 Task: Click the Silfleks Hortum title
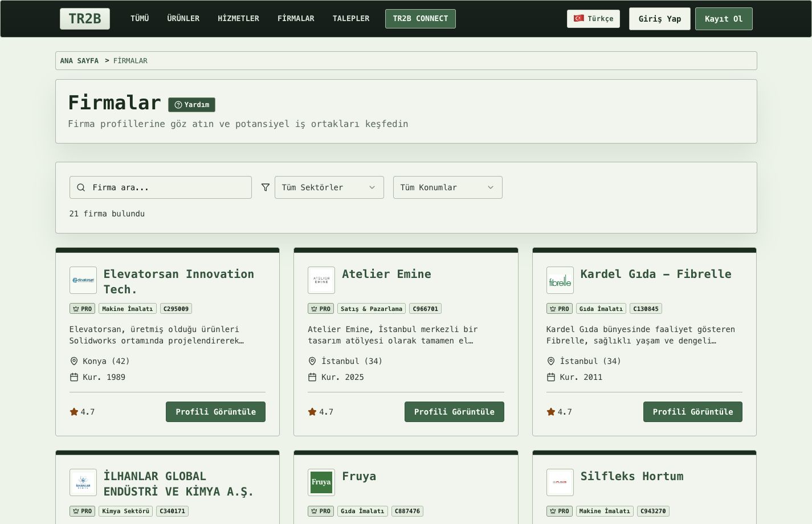632,476
